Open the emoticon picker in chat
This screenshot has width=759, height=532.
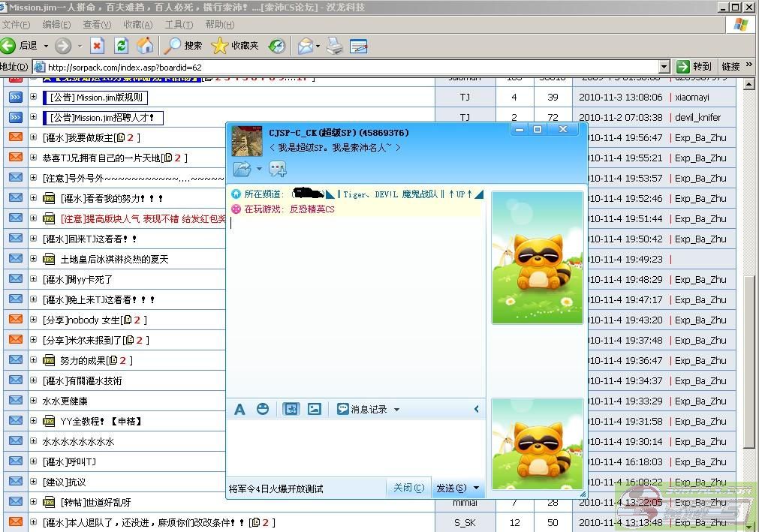coord(263,409)
